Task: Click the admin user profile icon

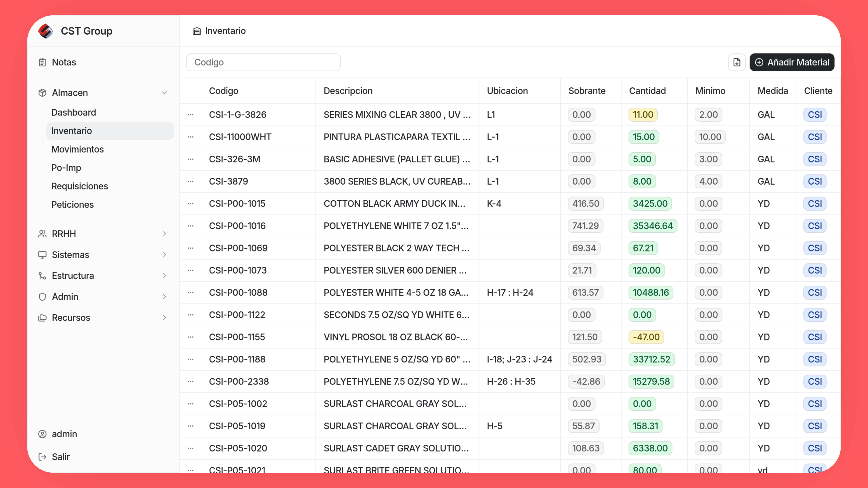Action: [42, 434]
